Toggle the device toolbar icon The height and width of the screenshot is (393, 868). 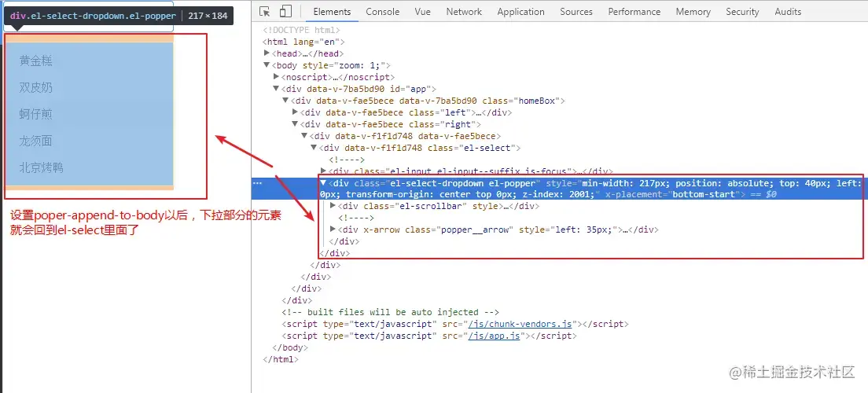[x=285, y=12]
